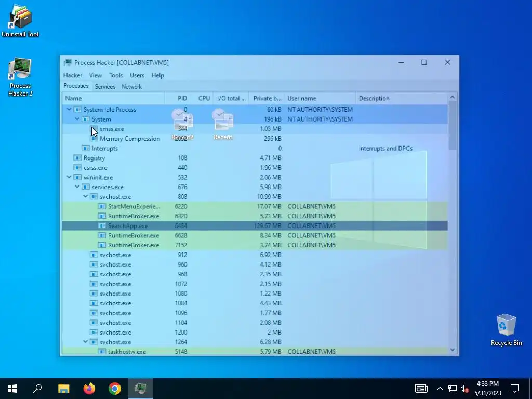This screenshot has width=532, height=399.
Task: Open the Windows Start menu
Action: click(x=12, y=389)
